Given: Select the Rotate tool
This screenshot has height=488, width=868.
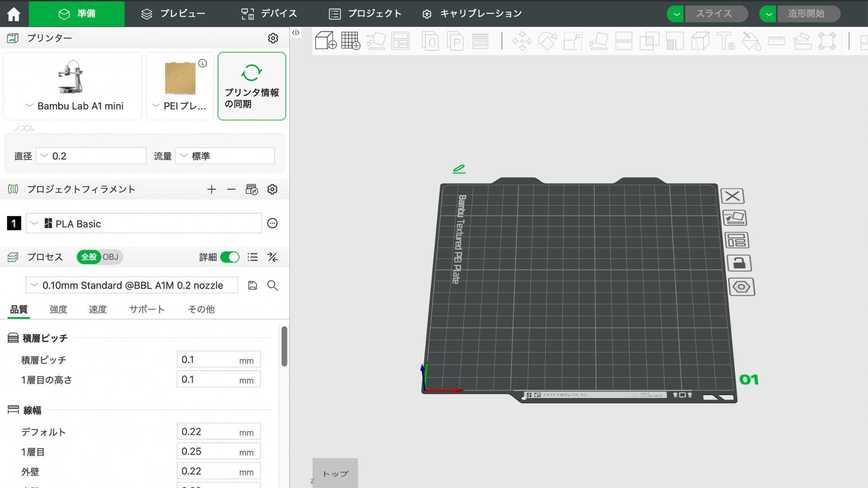Looking at the screenshot, I should (x=547, y=41).
